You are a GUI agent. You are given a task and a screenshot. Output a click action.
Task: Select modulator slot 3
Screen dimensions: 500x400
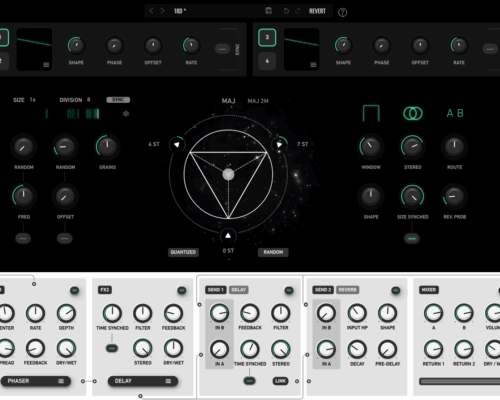pyautogui.click(x=267, y=37)
